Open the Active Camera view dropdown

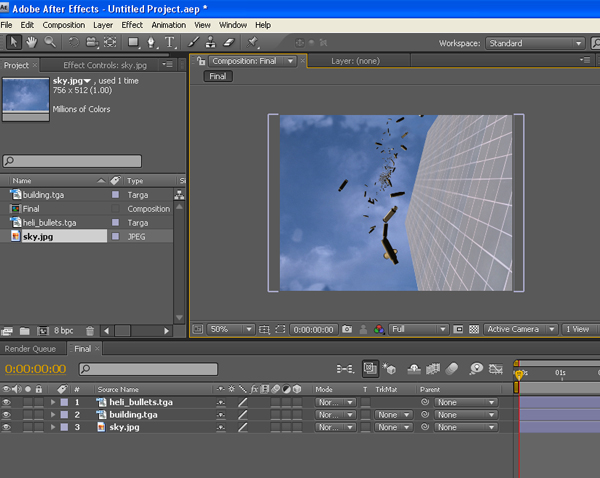520,329
